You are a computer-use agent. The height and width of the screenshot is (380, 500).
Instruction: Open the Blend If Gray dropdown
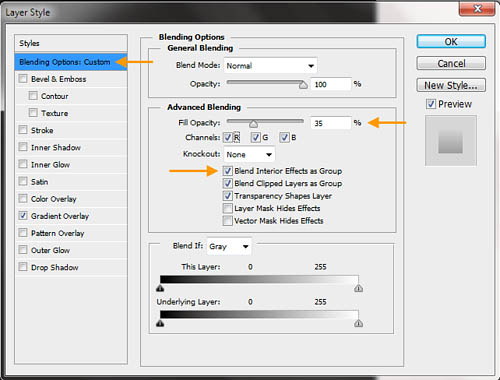229,246
